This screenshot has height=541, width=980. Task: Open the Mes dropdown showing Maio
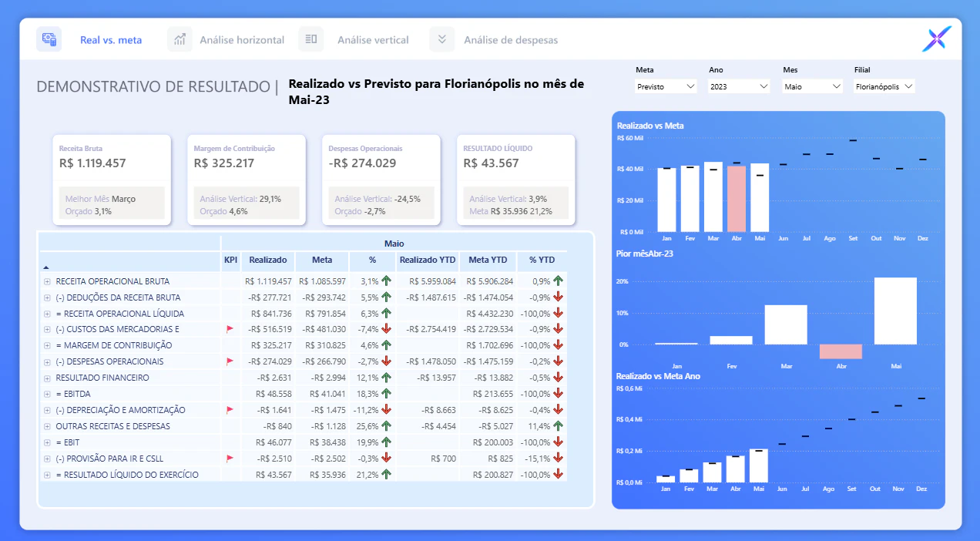click(813, 86)
